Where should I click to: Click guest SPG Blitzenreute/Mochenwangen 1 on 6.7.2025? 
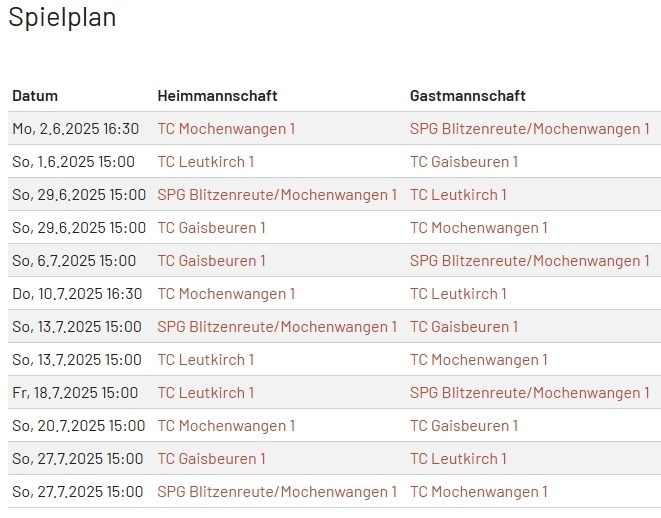point(529,260)
